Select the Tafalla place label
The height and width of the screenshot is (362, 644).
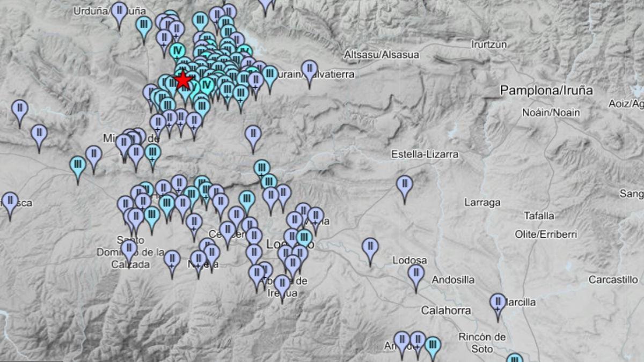[x=539, y=216]
